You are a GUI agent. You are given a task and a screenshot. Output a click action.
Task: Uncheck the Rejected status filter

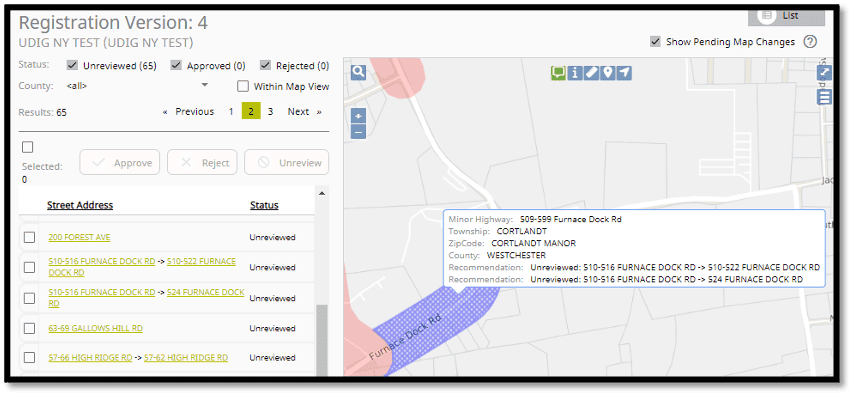tap(265, 65)
